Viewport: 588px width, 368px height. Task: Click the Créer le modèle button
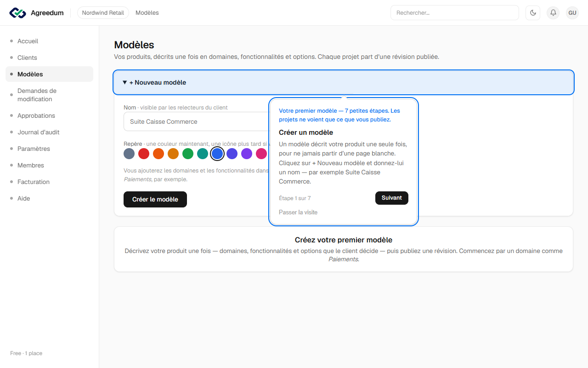click(x=155, y=200)
